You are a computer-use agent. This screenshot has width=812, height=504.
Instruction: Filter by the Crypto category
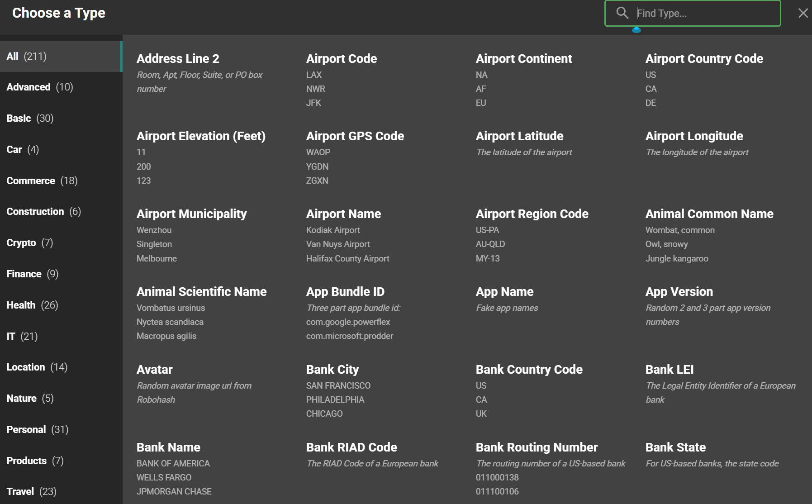click(30, 243)
